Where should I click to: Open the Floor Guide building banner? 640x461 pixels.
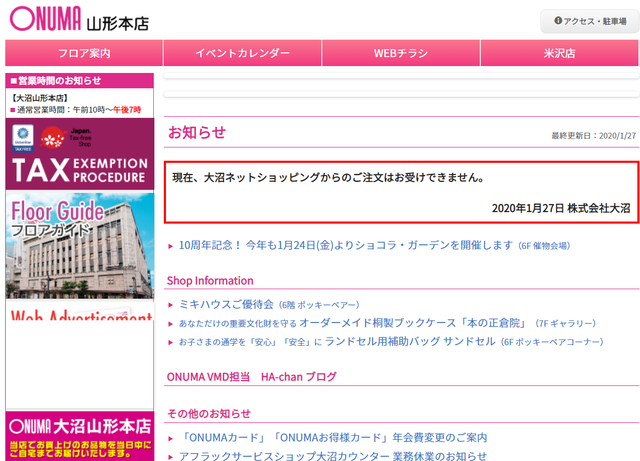point(80,245)
